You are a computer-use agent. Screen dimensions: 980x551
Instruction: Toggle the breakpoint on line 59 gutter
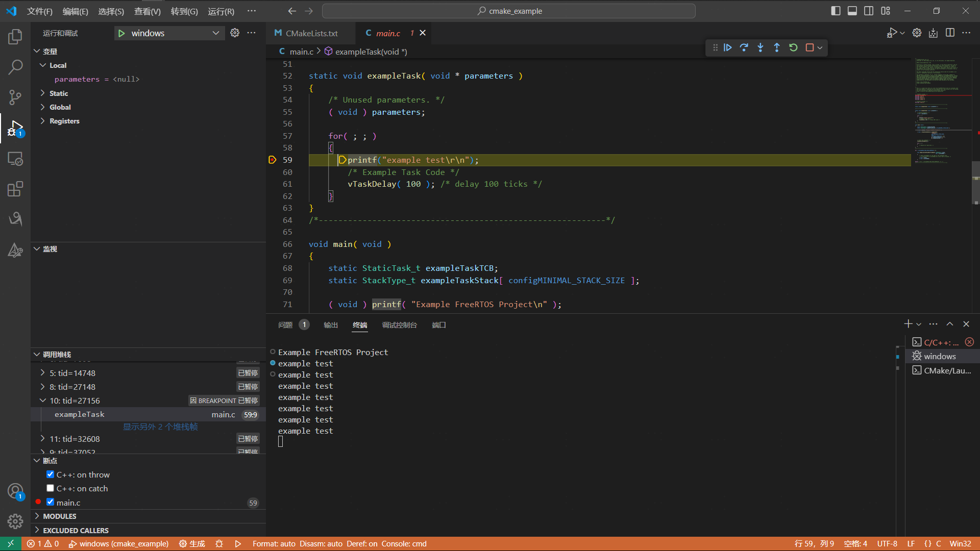tap(273, 160)
